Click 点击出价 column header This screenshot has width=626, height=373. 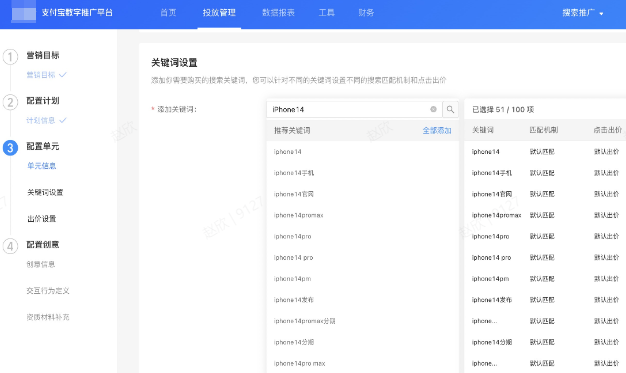608,130
